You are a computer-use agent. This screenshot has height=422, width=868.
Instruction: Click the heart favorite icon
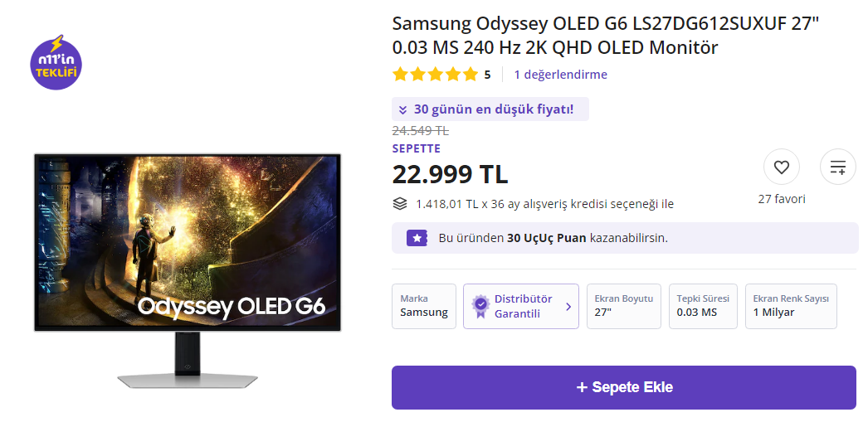[781, 167]
